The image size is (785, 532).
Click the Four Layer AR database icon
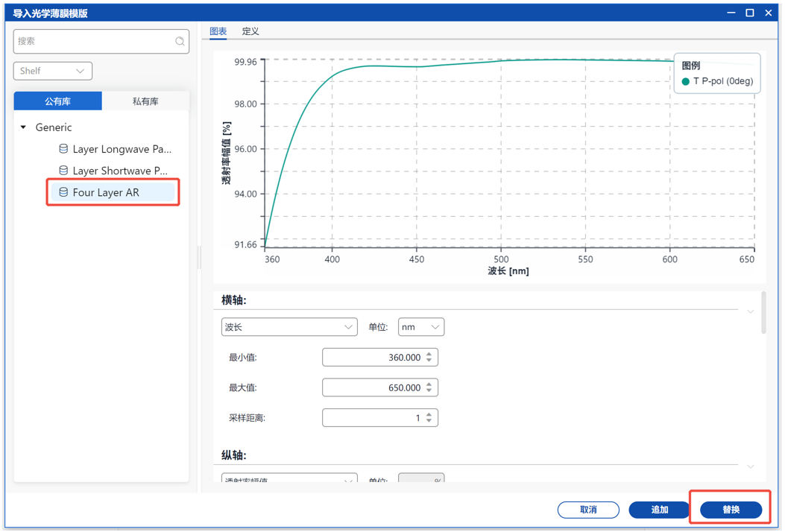point(63,192)
